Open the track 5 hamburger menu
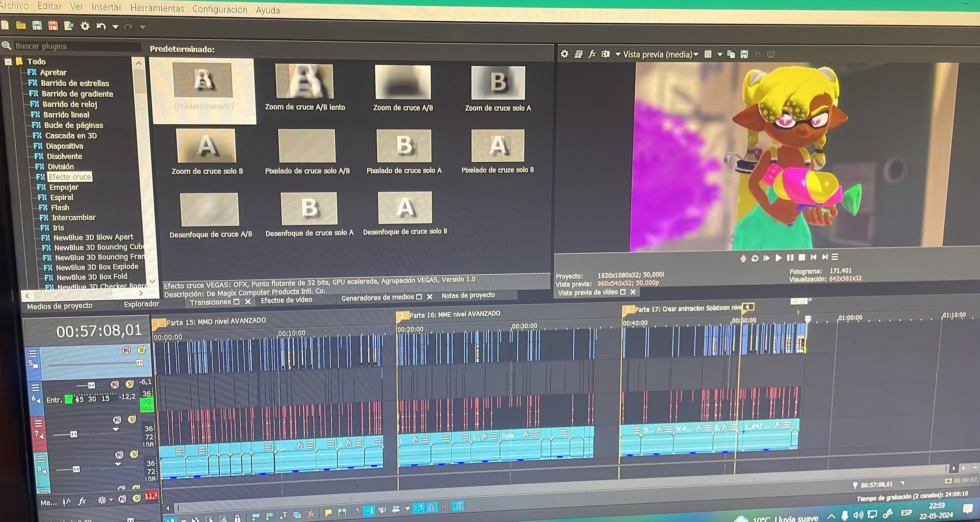980x522 pixels. point(33,354)
